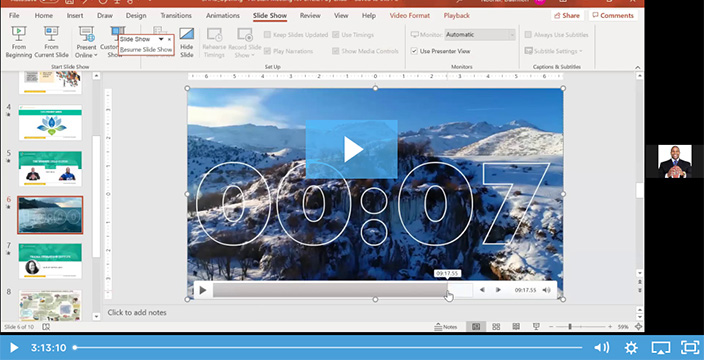Open the Insert tab

pos(75,15)
